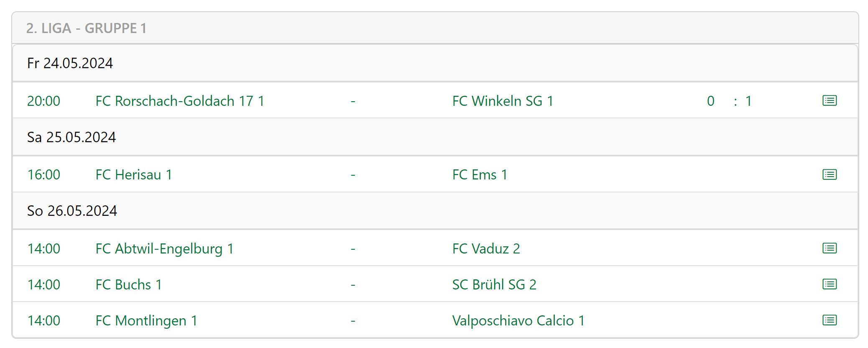Select FC Herisau 1 team name
Image resolution: width=868 pixels, height=348 pixels.
click(133, 174)
